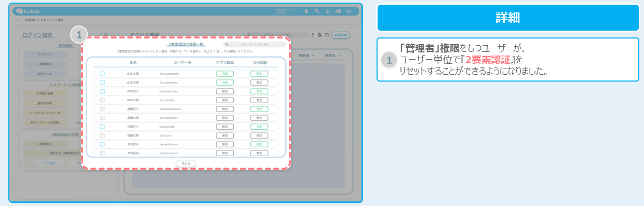This screenshot has width=644, height=206.
Task: Click the 有効 app status for taro.yamamoto
Action: coord(225,74)
